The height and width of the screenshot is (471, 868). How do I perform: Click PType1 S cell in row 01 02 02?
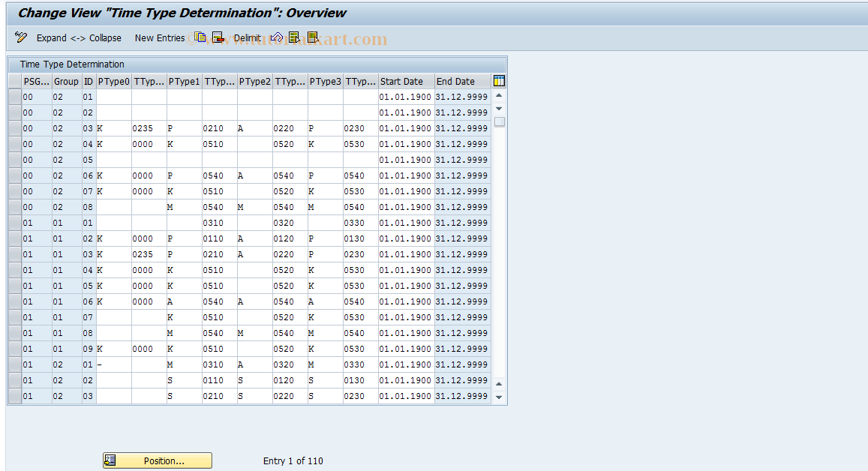tap(185, 381)
